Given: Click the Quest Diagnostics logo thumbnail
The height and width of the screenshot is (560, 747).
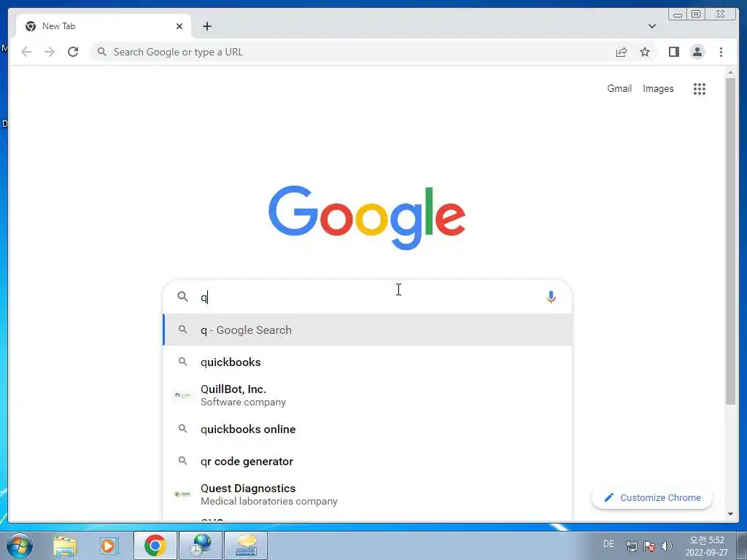Looking at the screenshot, I should pos(182,494).
